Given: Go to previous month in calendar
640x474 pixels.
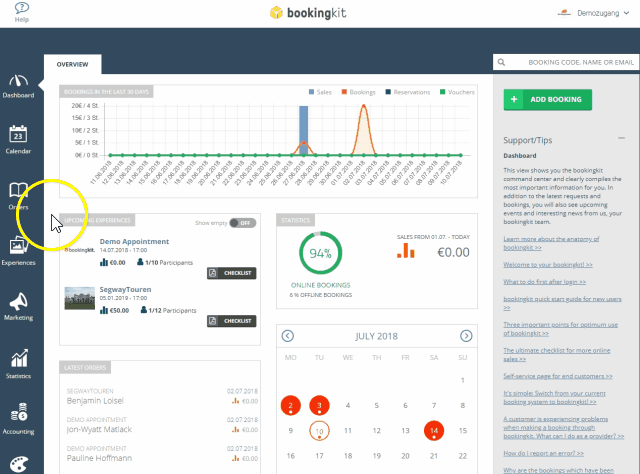Looking at the screenshot, I should coord(288,336).
